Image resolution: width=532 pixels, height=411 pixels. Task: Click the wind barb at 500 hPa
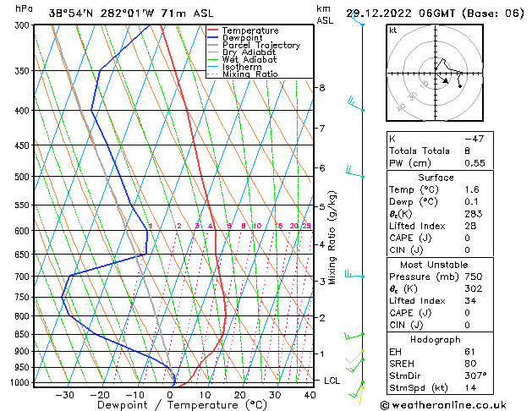coord(355,172)
